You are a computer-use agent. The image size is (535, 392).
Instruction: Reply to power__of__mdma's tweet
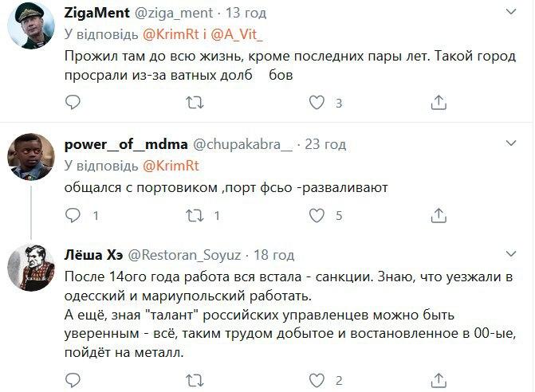[x=73, y=215]
